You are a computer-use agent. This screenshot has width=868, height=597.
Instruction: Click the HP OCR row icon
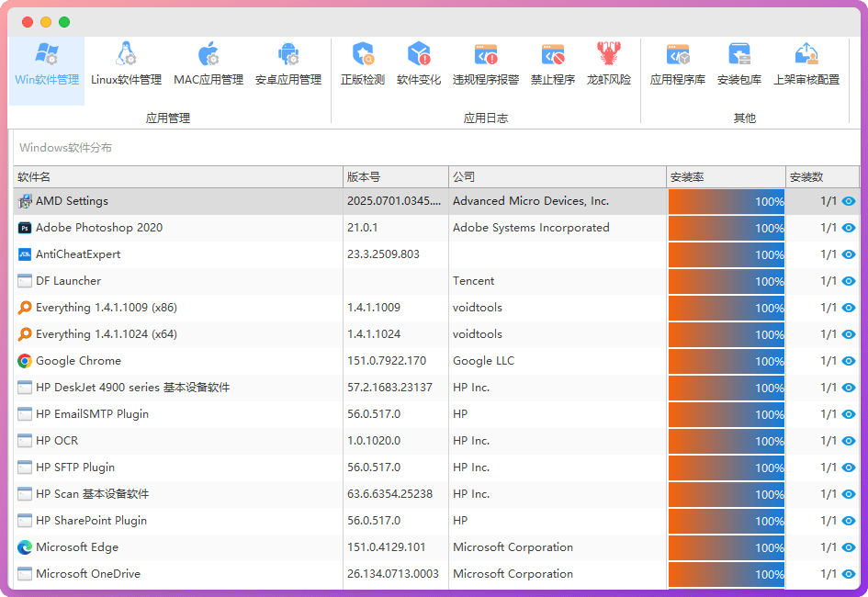[x=25, y=441]
